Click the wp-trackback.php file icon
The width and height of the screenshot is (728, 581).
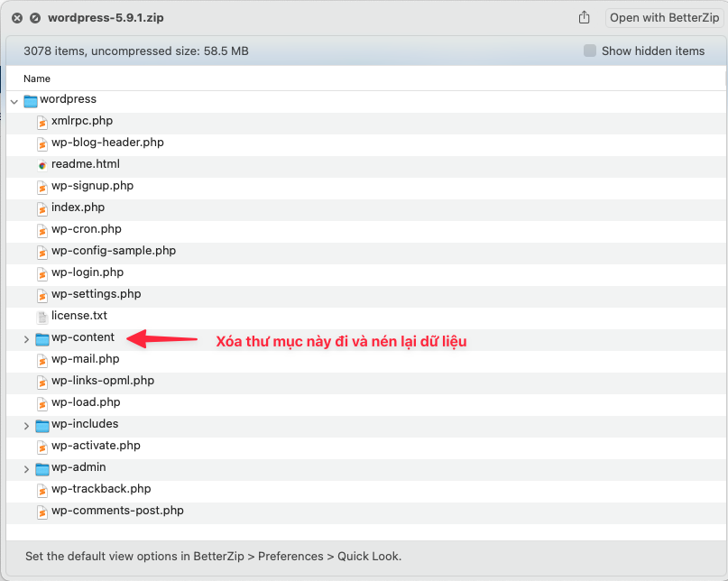(x=42, y=491)
